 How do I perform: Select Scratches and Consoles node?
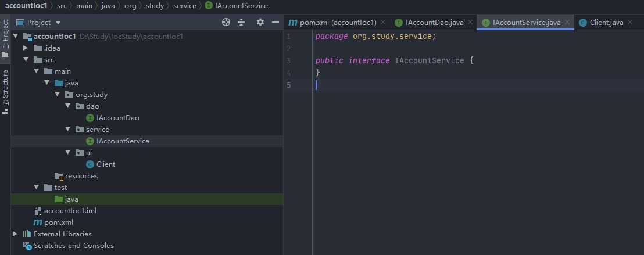[x=74, y=246]
